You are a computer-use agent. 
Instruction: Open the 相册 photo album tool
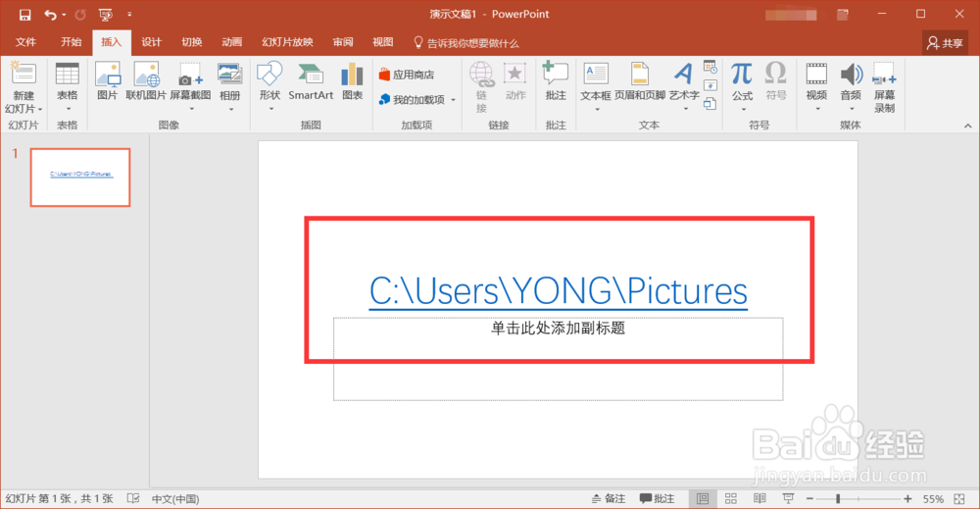230,87
